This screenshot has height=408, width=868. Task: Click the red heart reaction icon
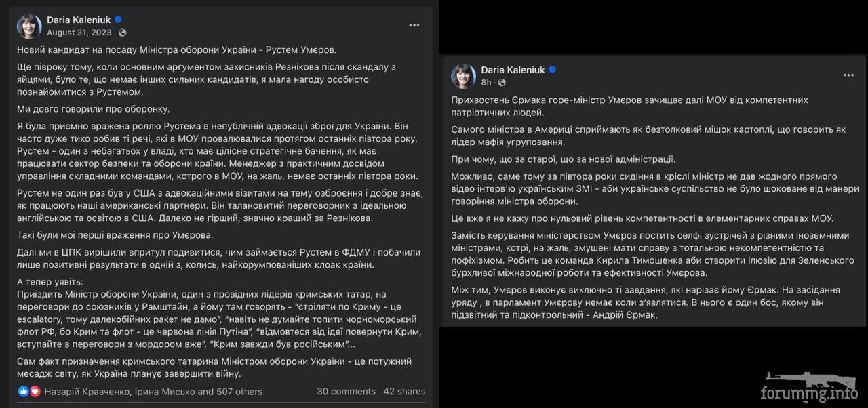(x=35, y=392)
